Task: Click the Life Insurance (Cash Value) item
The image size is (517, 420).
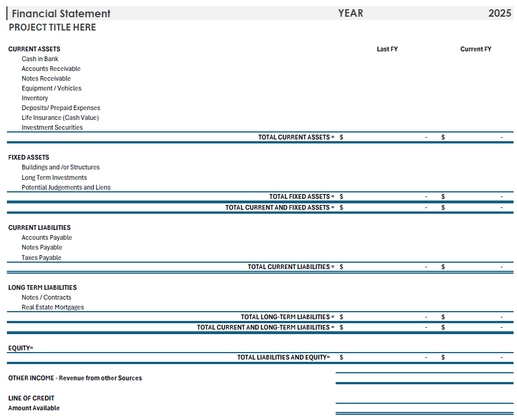Action: (59, 118)
